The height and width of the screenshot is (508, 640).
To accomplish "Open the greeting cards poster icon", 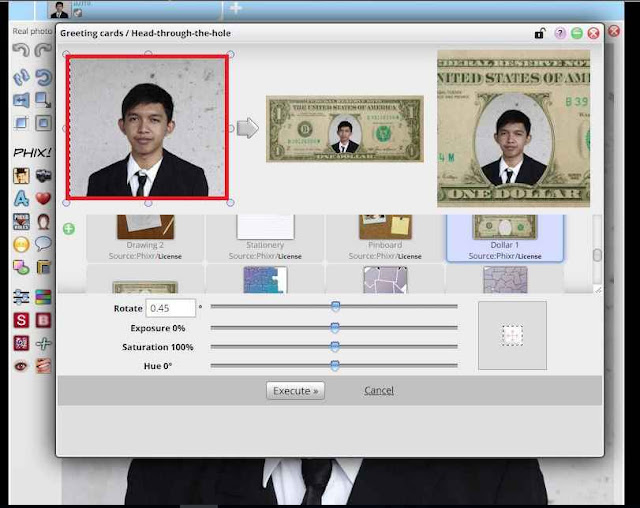I will pyautogui.click(x=21, y=222).
